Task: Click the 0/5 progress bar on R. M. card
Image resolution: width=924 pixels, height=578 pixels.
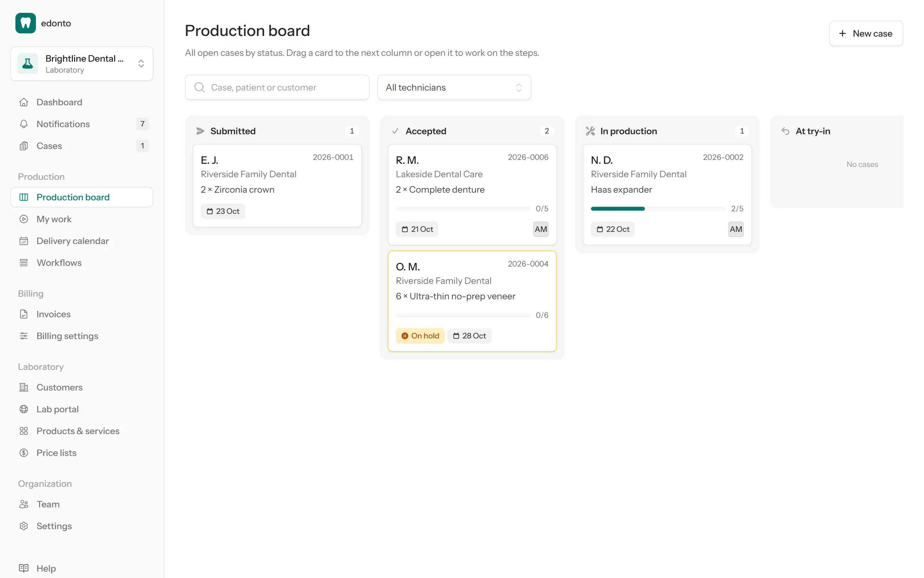Action: point(463,209)
